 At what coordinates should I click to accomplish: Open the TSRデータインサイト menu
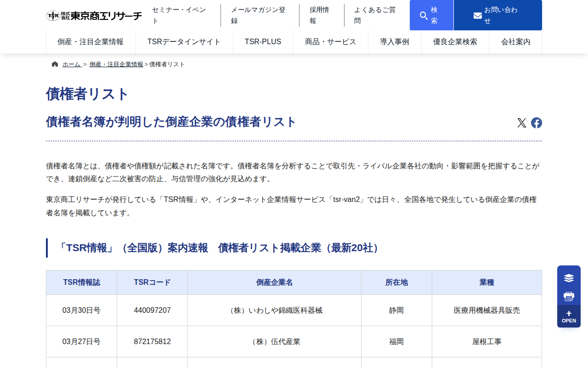pos(184,42)
